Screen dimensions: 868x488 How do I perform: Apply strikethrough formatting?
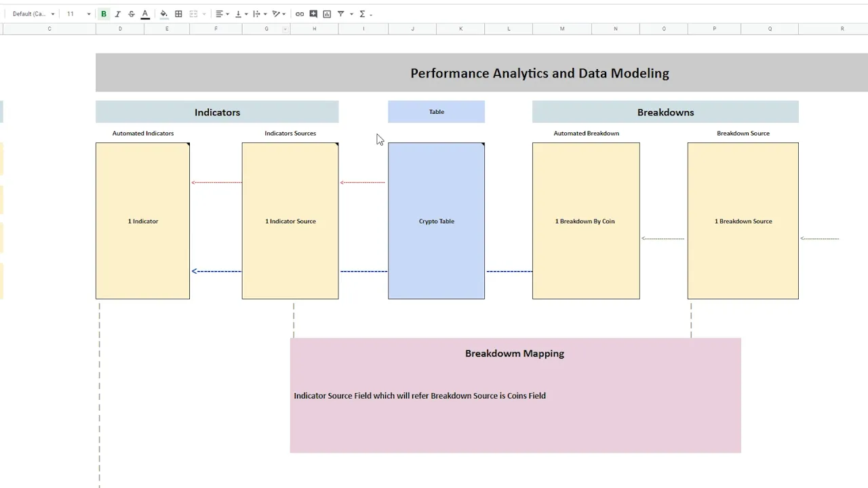131,14
